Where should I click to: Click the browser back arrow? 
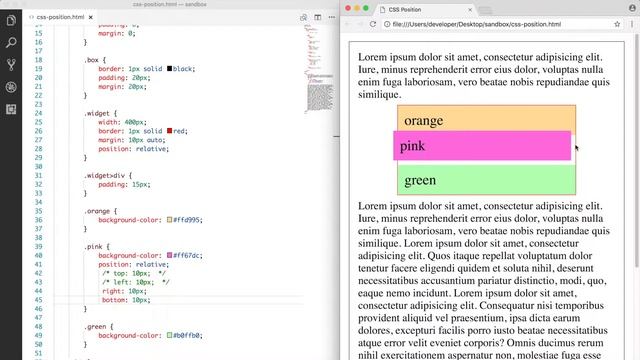348,24
